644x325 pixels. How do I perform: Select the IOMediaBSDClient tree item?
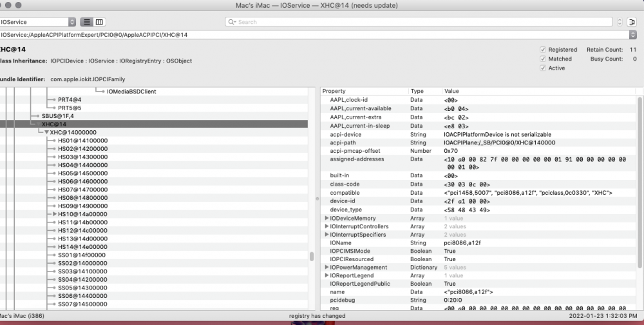click(131, 92)
